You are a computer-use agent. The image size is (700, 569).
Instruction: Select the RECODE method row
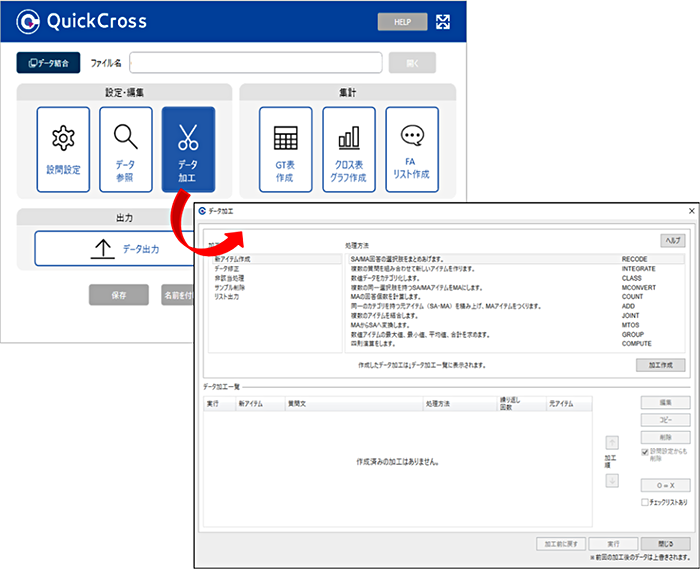[516, 259]
